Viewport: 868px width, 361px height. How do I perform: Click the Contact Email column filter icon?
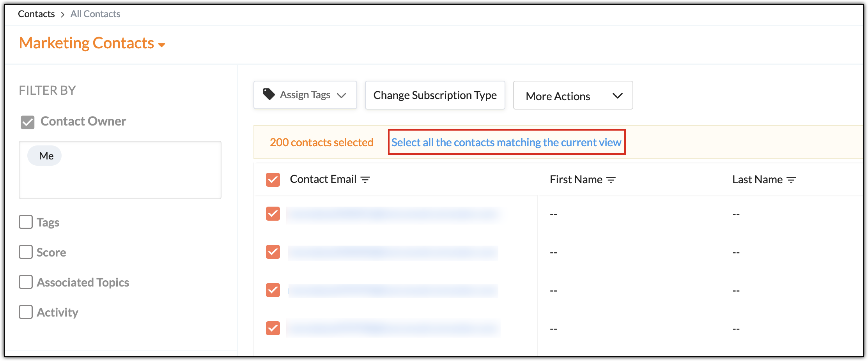click(365, 179)
